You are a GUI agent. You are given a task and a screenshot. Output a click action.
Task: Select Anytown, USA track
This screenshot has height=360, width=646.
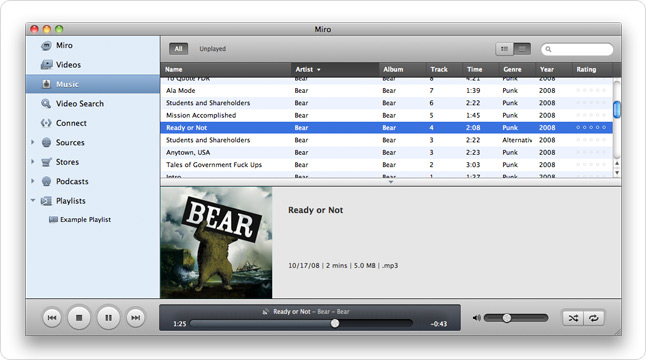pos(386,152)
